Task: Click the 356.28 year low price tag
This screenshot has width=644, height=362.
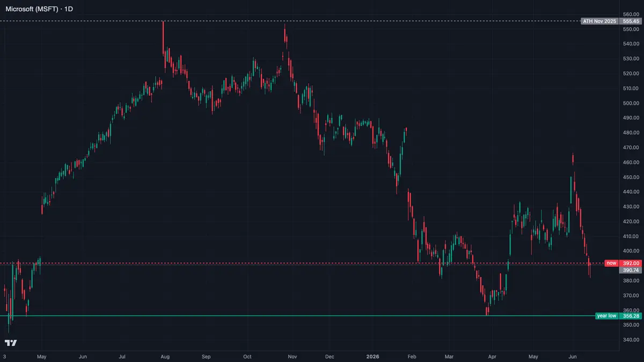Action: [631, 316]
